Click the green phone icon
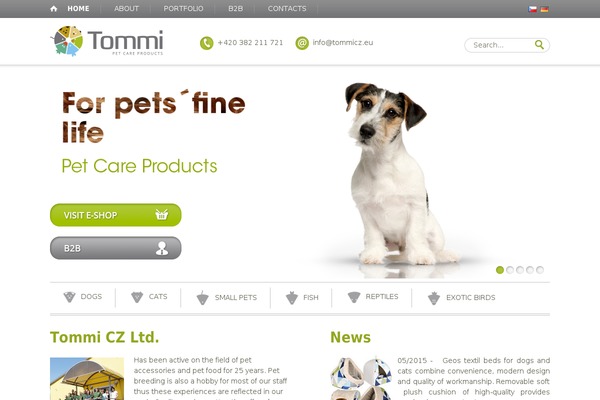 [x=206, y=43]
